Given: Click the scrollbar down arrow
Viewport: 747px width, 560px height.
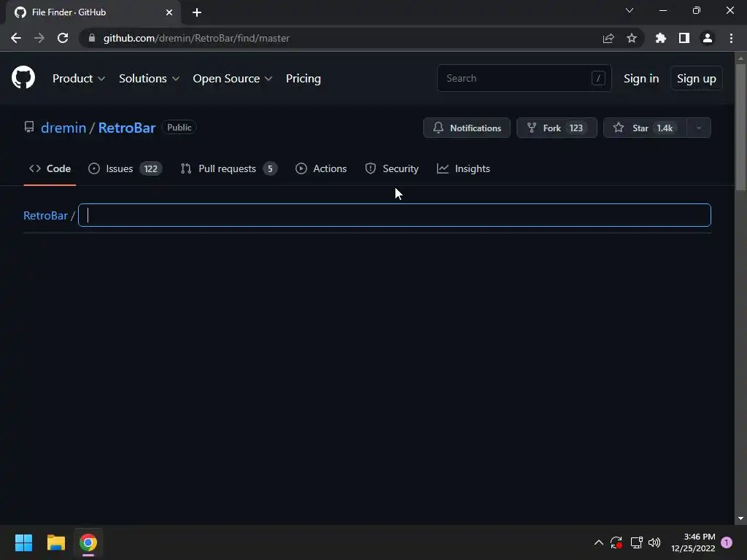Looking at the screenshot, I should tap(740, 518).
